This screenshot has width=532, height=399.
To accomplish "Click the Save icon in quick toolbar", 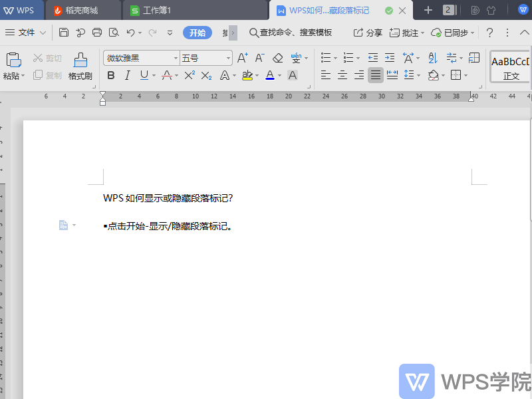I will pyautogui.click(x=63, y=33).
